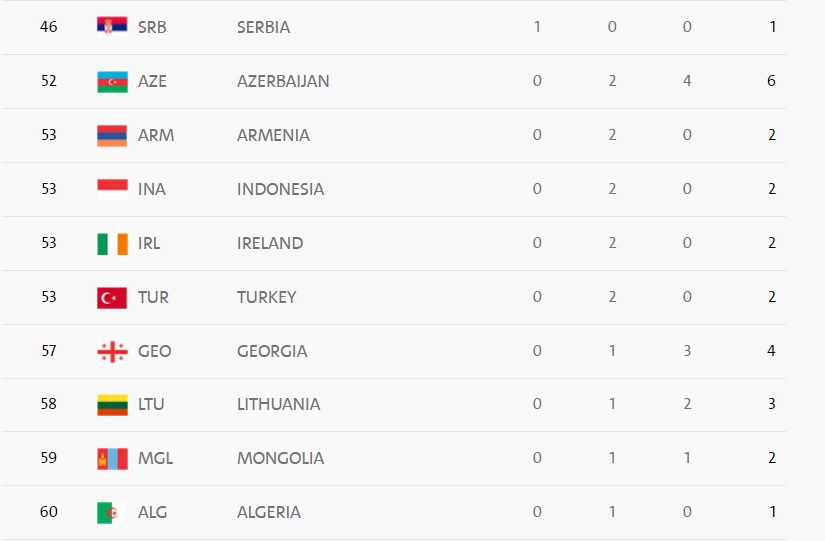Click rank number 60 for Algeria
Screen dimensions: 825x541
click(x=49, y=512)
